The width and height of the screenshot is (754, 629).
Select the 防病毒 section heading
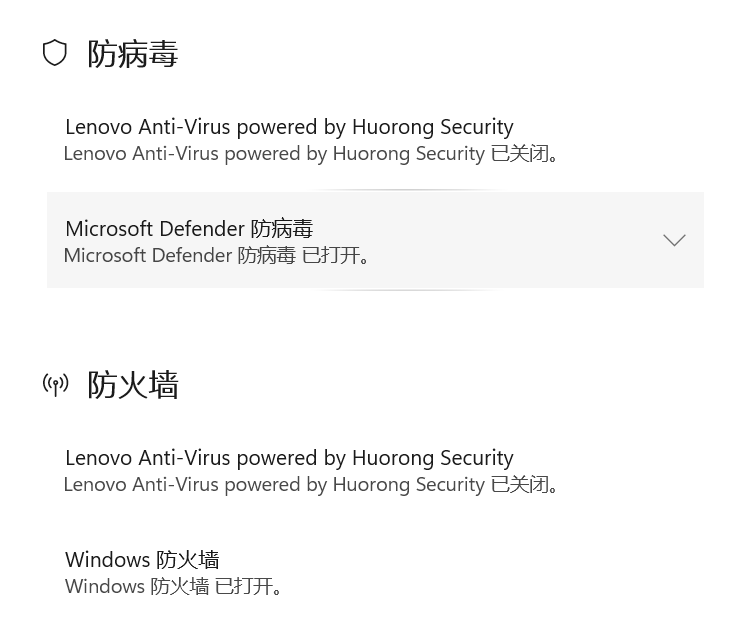pos(133,53)
